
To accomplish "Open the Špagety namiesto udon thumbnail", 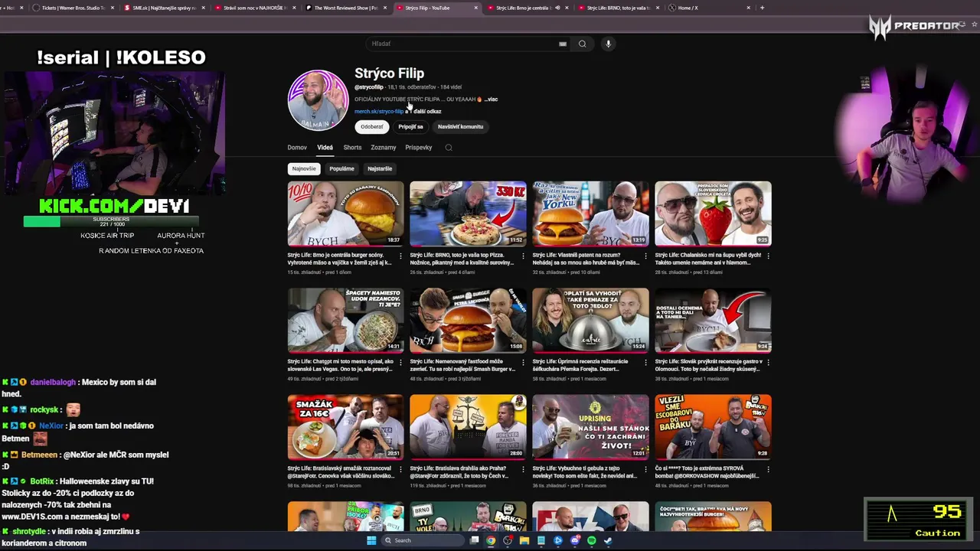I will tap(345, 320).
